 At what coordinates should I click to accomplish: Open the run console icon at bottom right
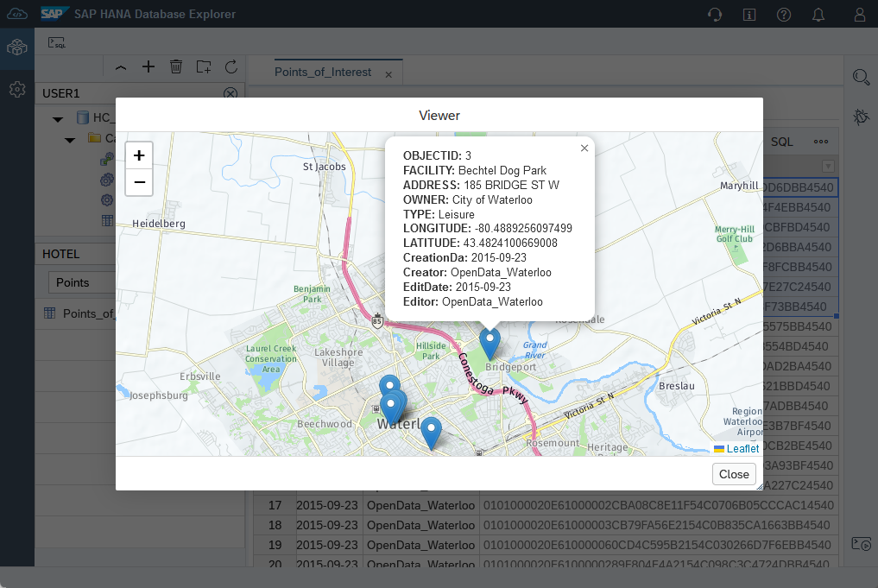862,544
